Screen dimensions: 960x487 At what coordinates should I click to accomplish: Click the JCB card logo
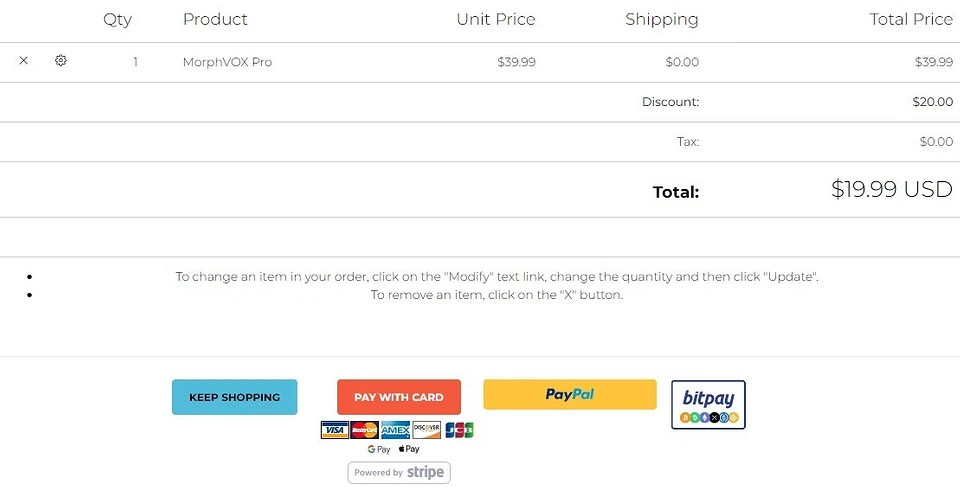point(459,430)
